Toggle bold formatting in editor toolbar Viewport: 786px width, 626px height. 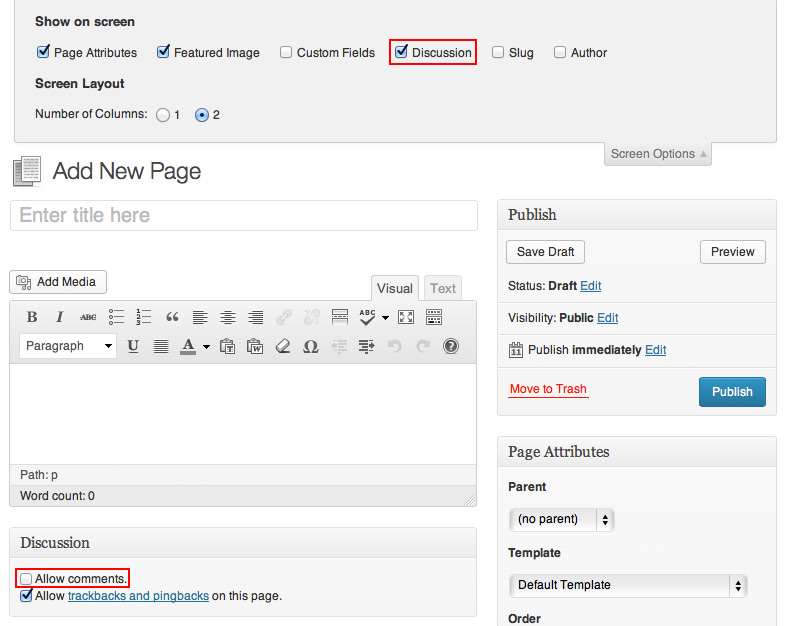click(32, 317)
